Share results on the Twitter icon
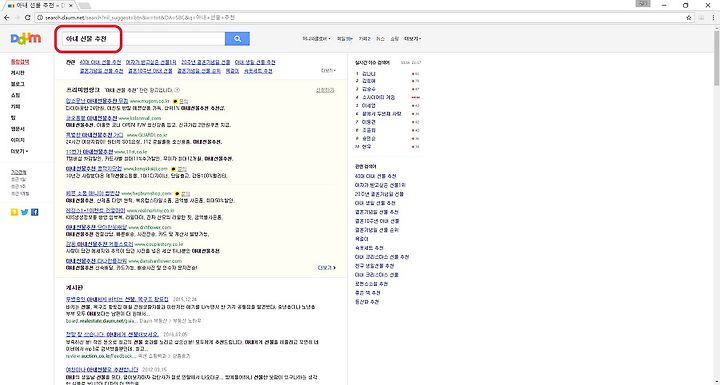 coord(25,212)
